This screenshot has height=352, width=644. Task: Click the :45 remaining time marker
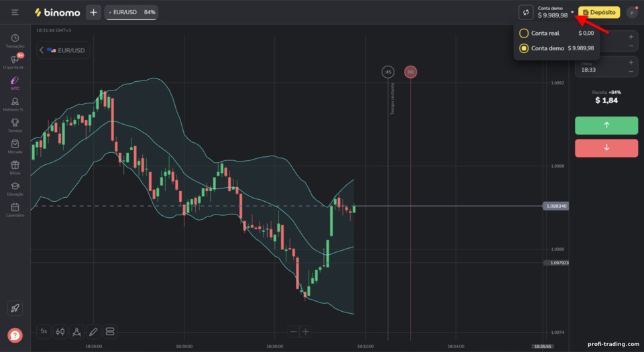click(388, 72)
